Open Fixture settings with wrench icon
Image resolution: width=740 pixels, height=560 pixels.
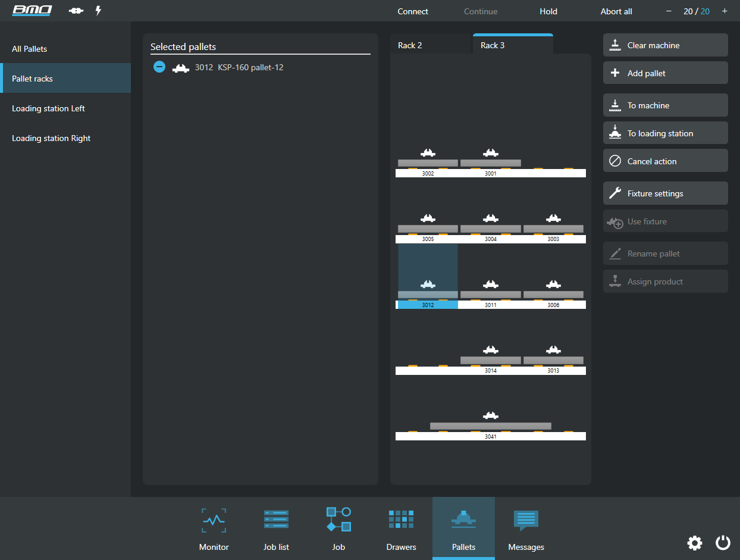point(665,193)
